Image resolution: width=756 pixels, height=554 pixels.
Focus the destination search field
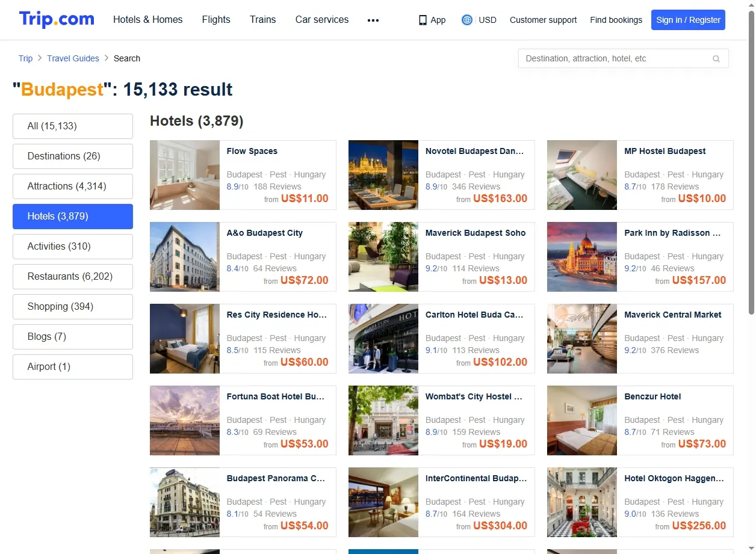tap(623, 58)
